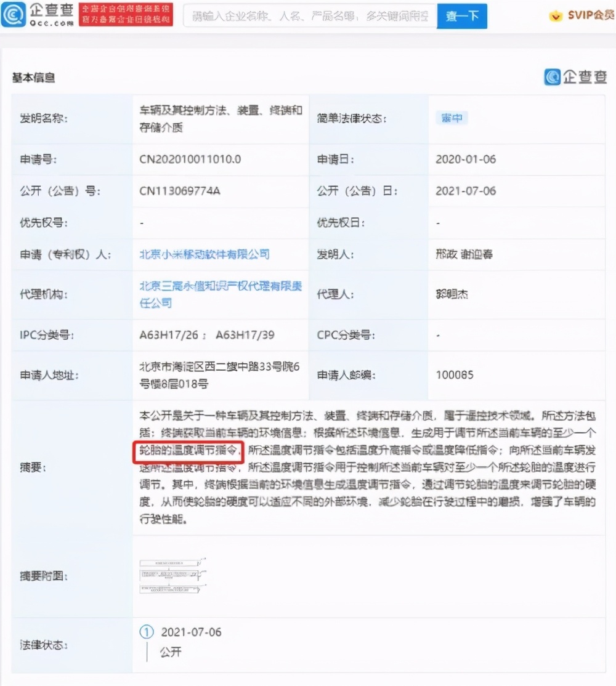Select the 审中 legal status tag
The image size is (616, 686).
click(452, 117)
